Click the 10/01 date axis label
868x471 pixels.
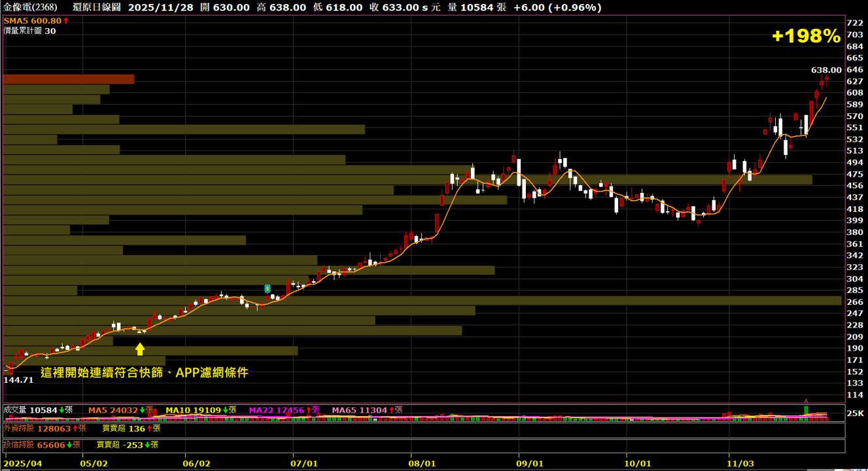(638, 463)
